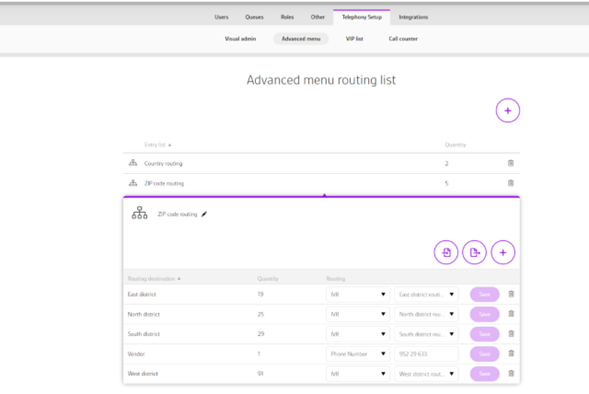Save the East district row
The height and width of the screenshot is (394, 589).
coord(485,294)
